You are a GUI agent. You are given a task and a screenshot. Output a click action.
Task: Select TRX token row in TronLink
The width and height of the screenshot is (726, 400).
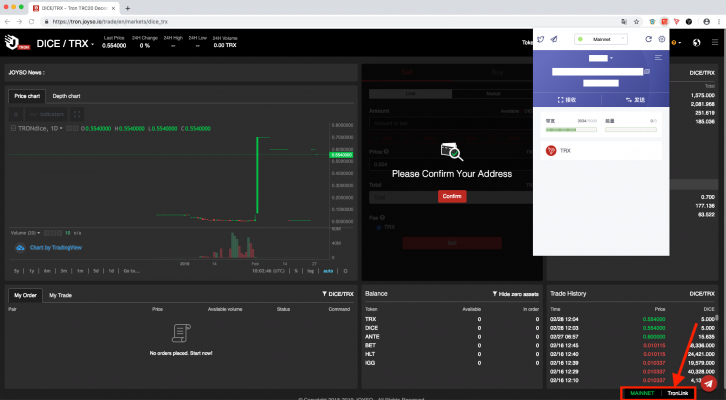pos(601,150)
